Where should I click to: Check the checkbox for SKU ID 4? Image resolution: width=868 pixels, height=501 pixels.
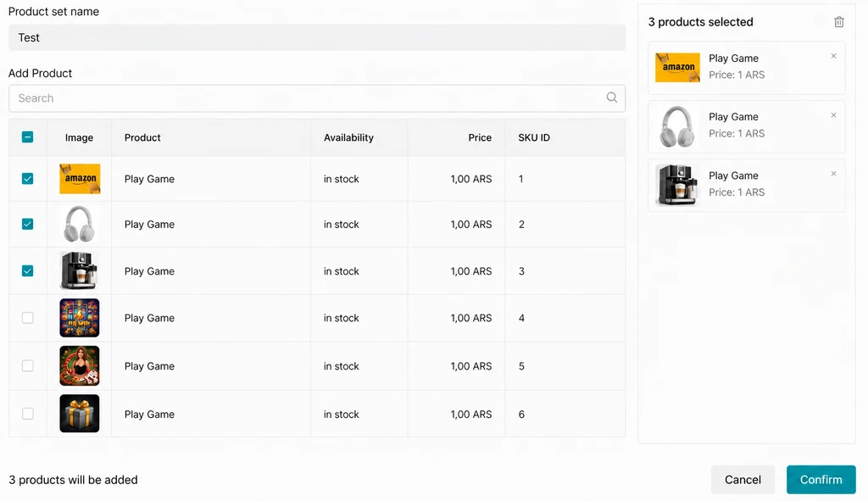(27, 318)
